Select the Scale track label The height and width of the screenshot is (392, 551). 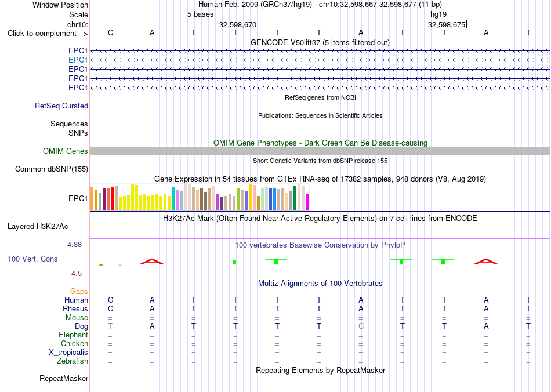[x=78, y=14]
